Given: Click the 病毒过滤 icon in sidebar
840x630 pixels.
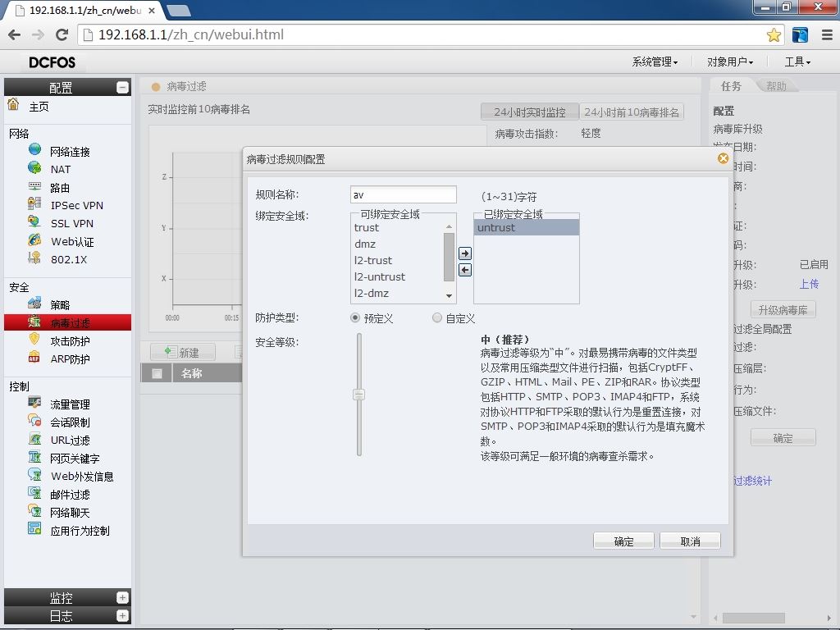Looking at the screenshot, I should [x=34, y=322].
